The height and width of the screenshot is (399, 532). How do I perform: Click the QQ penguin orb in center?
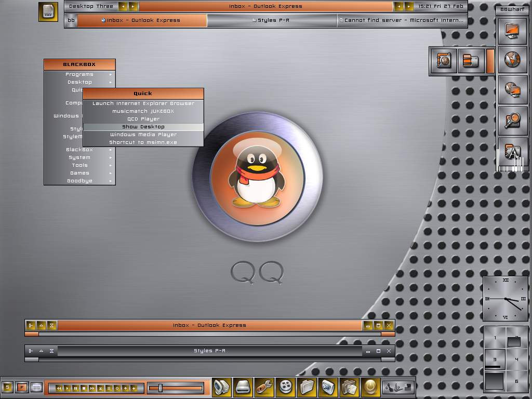[258, 177]
